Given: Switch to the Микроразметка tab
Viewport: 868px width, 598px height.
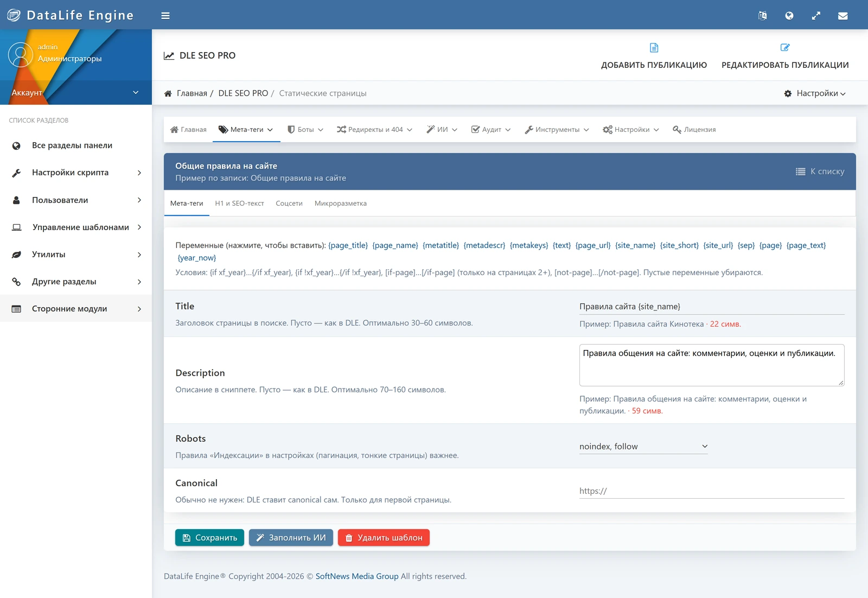Looking at the screenshot, I should tap(341, 203).
